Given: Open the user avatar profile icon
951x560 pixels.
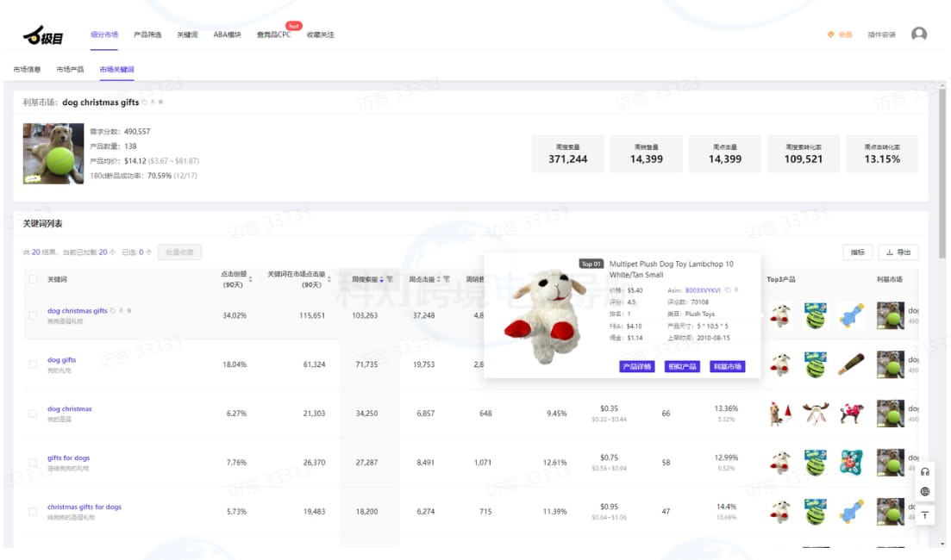Looking at the screenshot, I should click(x=919, y=34).
